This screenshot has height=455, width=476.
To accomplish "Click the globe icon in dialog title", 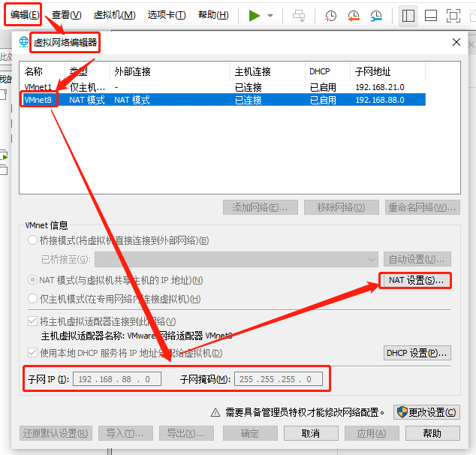I will pyautogui.click(x=24, y=41).
